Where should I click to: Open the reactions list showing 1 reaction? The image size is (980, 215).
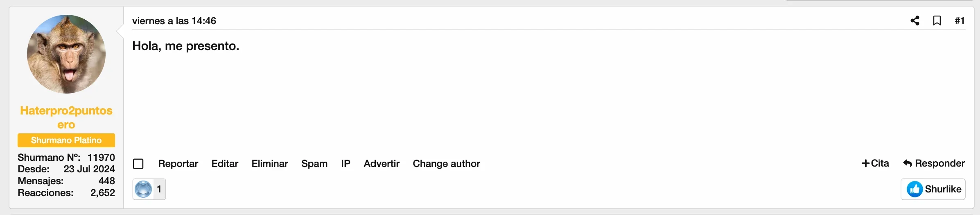point(149,189)
